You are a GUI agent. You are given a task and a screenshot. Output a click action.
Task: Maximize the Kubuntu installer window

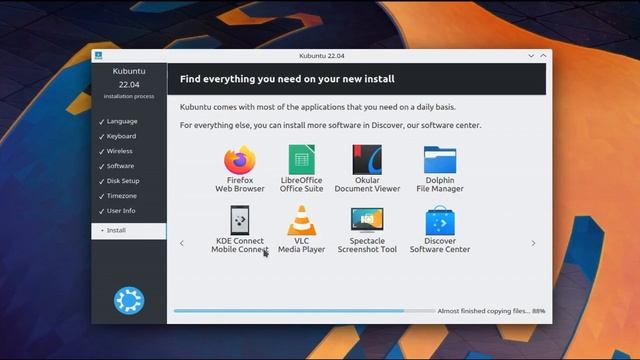(x=543, y=56)
